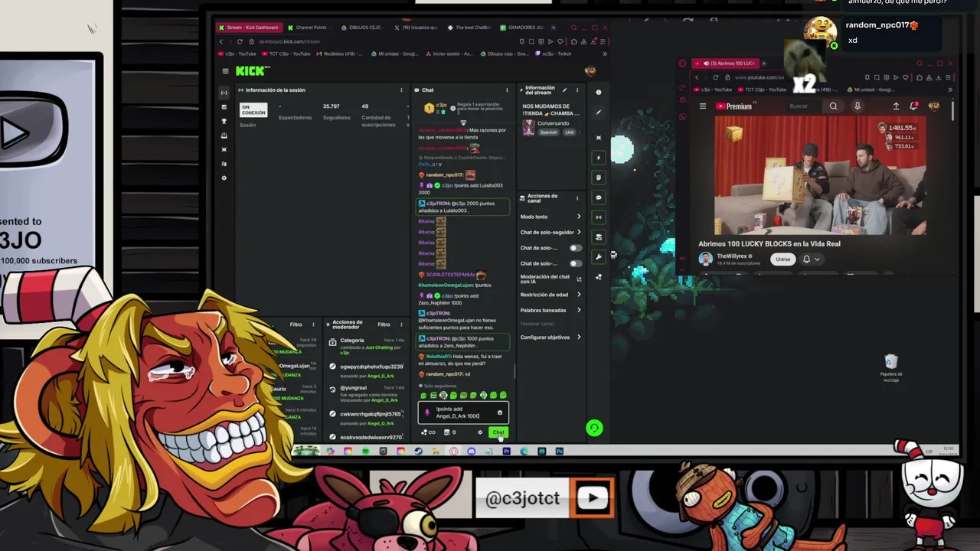Open Recycle Bin desktop icon
The height and width of the screenshot is (551, 980).
pos(891,367)
